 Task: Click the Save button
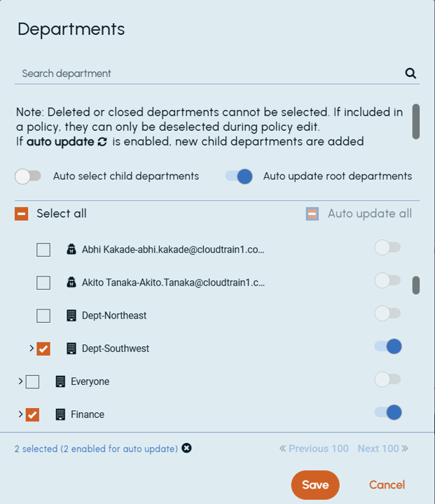[315, 485]
